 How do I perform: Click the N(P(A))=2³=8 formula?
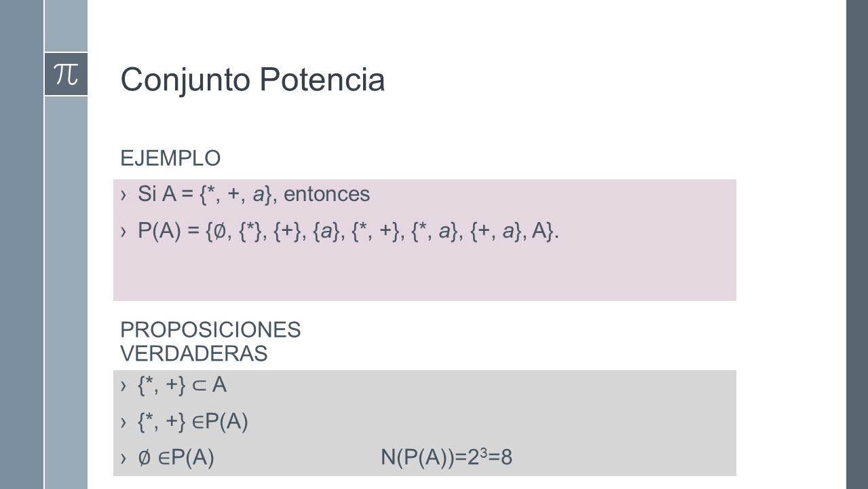(x=447, y=458)
